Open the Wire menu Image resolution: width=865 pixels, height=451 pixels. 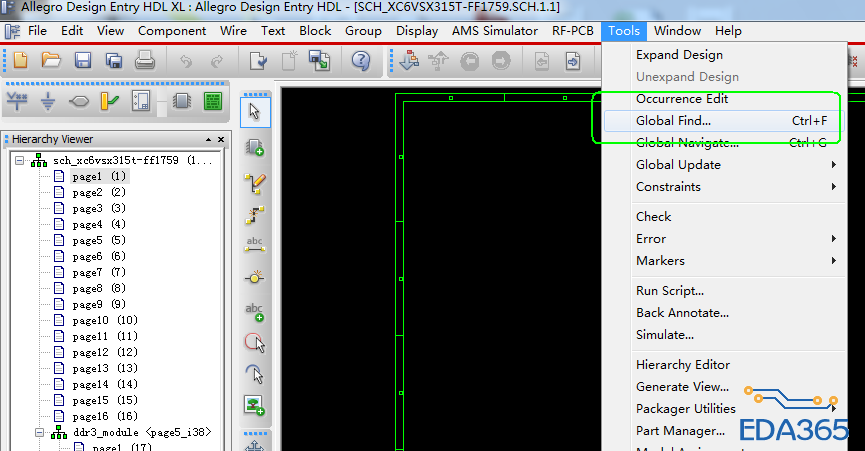click(233, 31)
